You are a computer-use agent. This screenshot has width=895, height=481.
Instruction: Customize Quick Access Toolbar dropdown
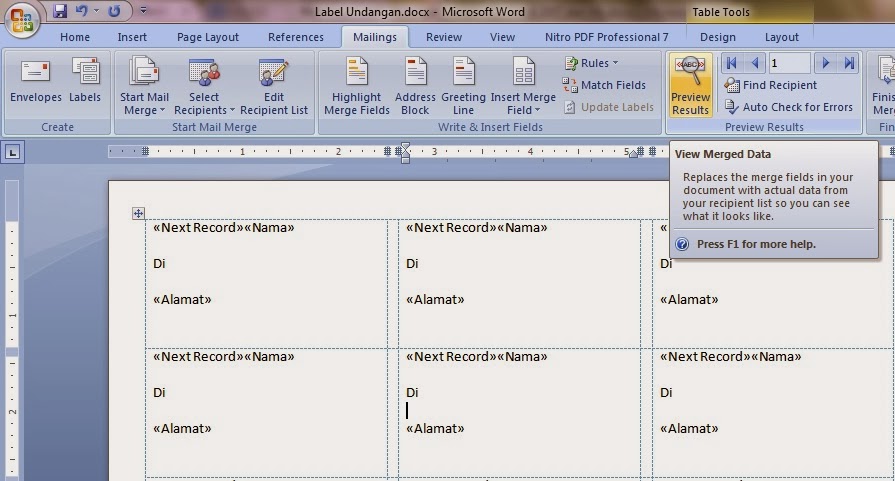(x=143, y=10)
